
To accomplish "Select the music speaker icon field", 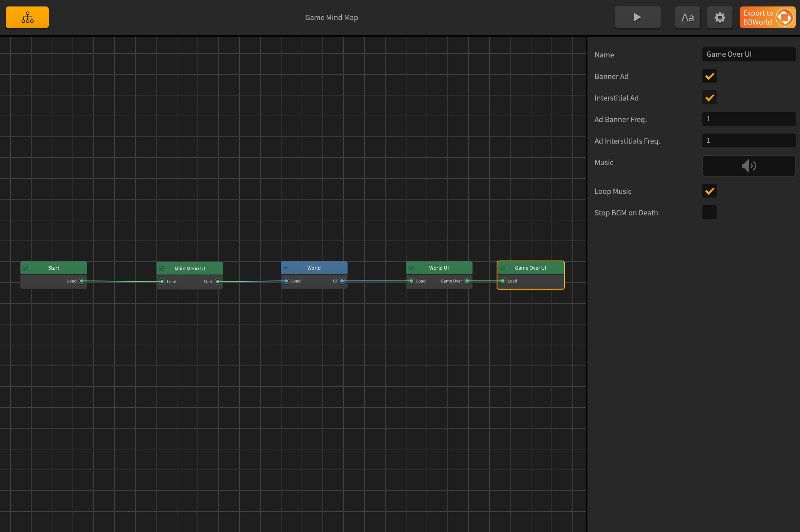I will (x=749, y=166).
